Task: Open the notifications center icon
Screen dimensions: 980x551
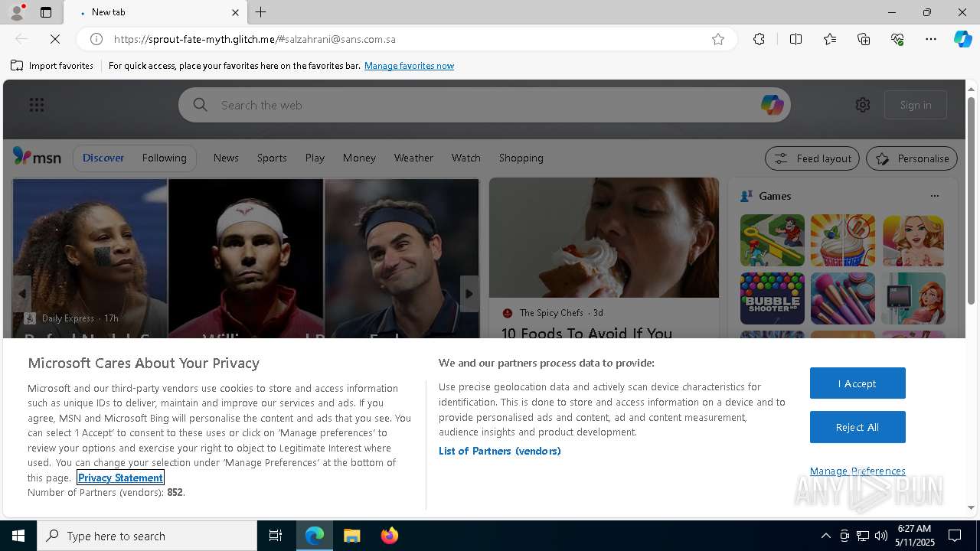Action: pos(955,536)
